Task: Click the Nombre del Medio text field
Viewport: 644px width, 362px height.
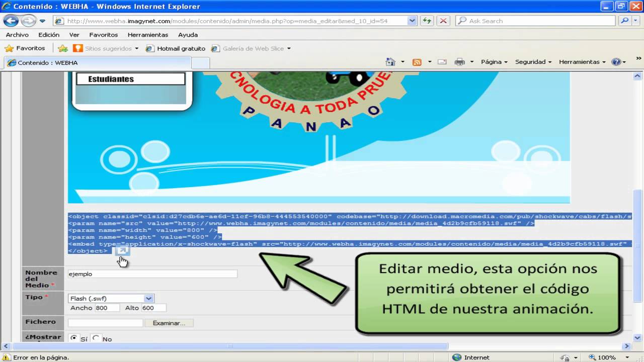Action: [x=152, y=274]
